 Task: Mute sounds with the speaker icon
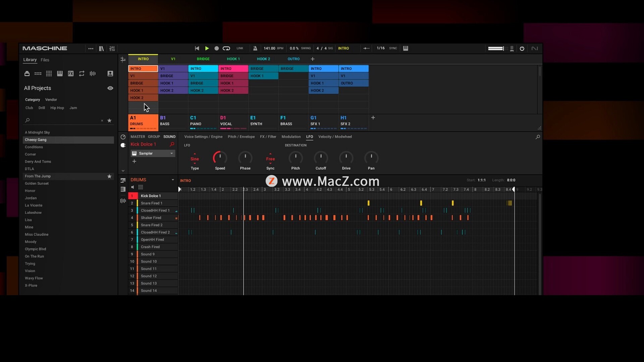pos(132,187)
